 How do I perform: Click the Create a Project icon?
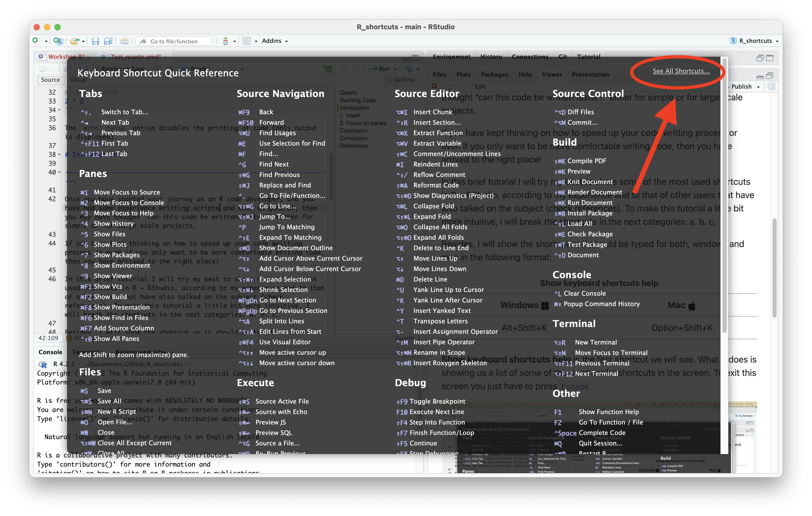click(58, 41)
